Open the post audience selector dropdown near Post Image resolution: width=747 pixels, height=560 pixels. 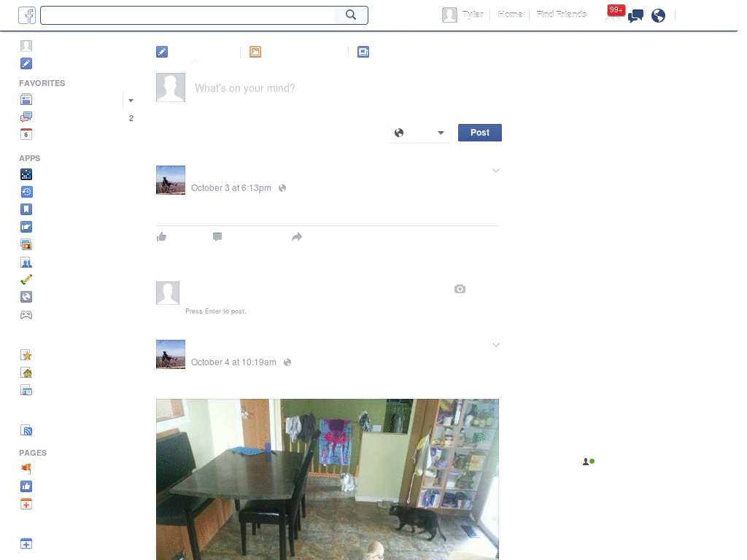[419, 133]
